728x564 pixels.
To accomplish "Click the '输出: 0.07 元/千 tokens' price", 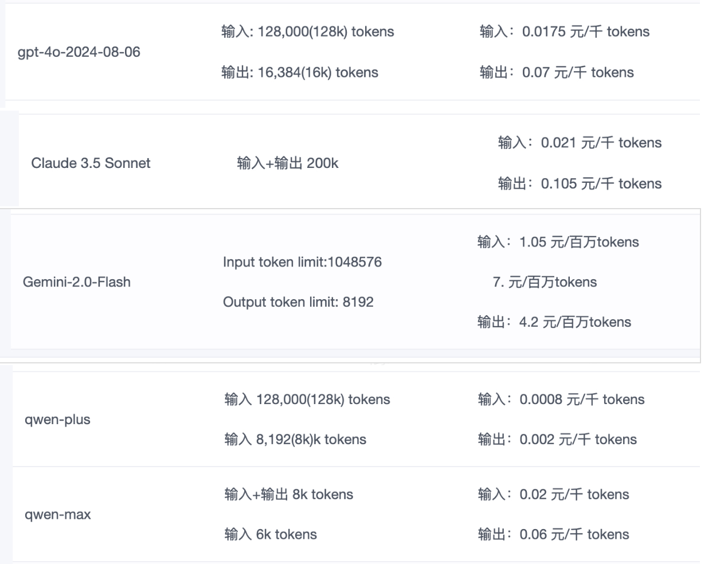I will click(x=557, y=72).
